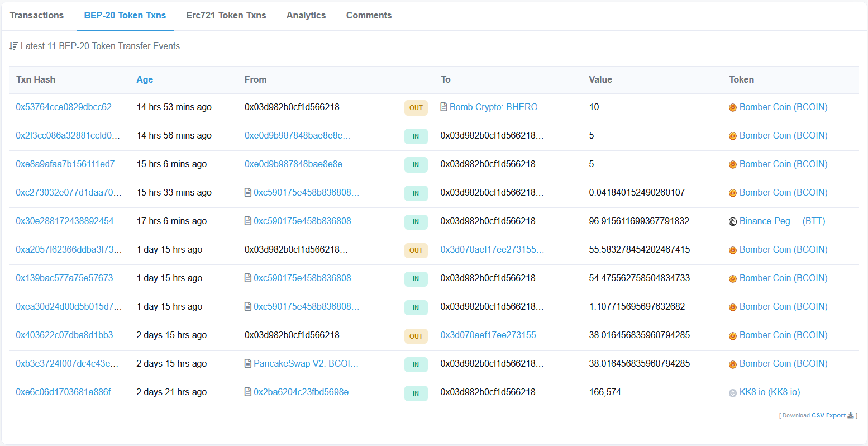
Task: Click the Bomber Coin icon in first row
Action: (x=733, y=107)
